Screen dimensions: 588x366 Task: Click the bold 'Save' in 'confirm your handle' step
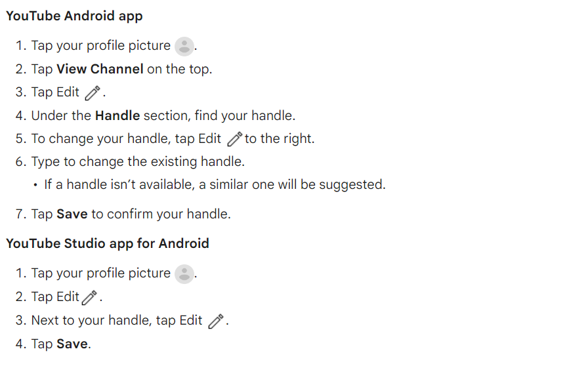(x=72, y=214)
